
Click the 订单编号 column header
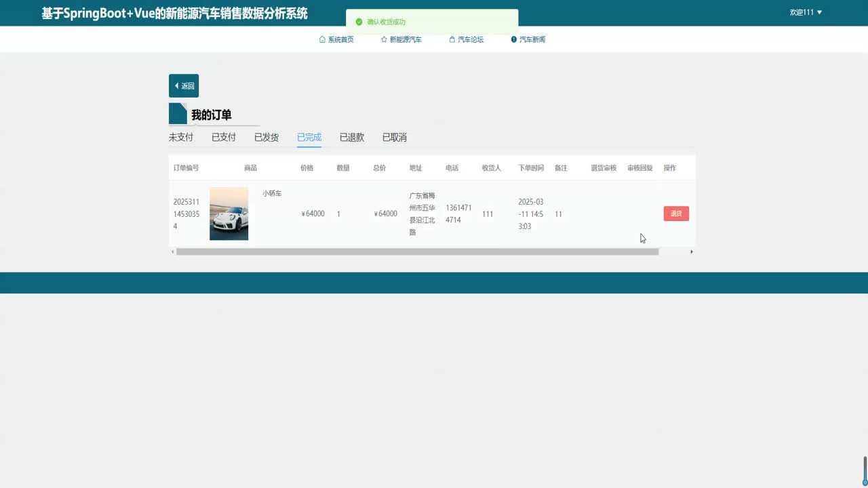[186, 167]
